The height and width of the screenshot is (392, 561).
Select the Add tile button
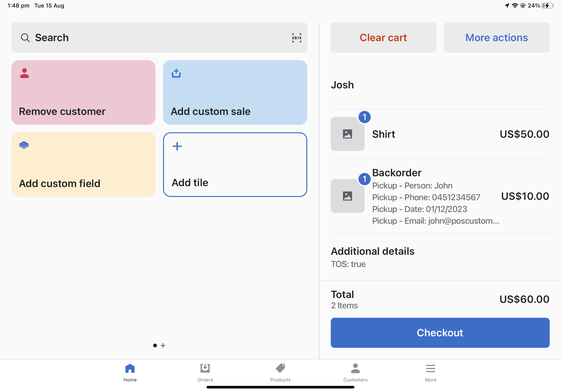pos(235,165)
